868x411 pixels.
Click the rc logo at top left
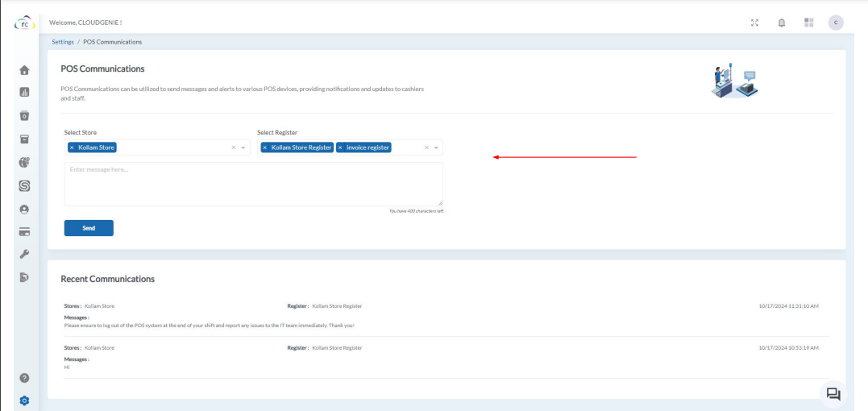(x=24, y=24)
